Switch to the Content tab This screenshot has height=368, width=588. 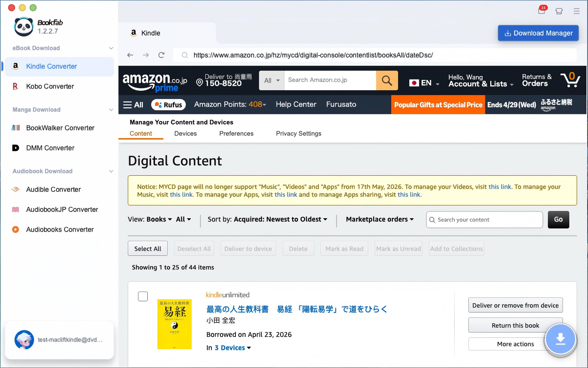pos(141,133)
